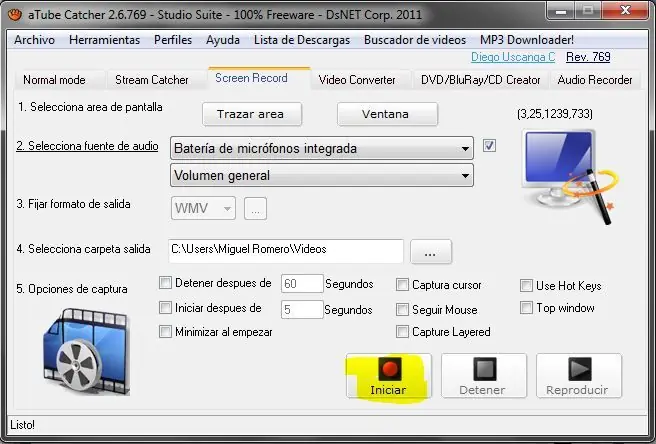This screenshot has width=656, height=444.
Task: Open Buscador de videos menu
Action: pos(415,40)
